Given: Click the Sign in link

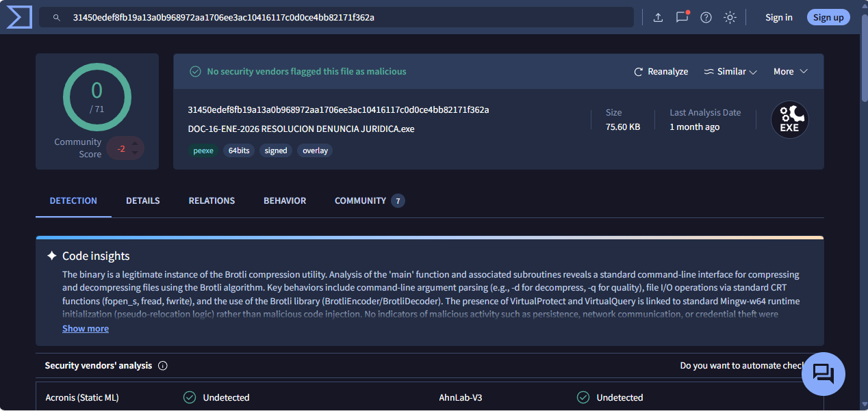Looking at the screenshot, I should pyautogui.click(x=779, y=17).
